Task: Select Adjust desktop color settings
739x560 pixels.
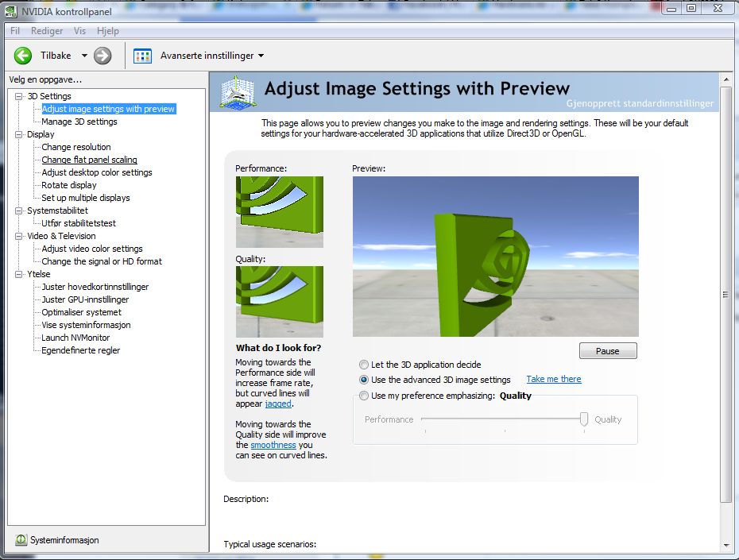Action: pyautogui.click(x=97, y=172)
